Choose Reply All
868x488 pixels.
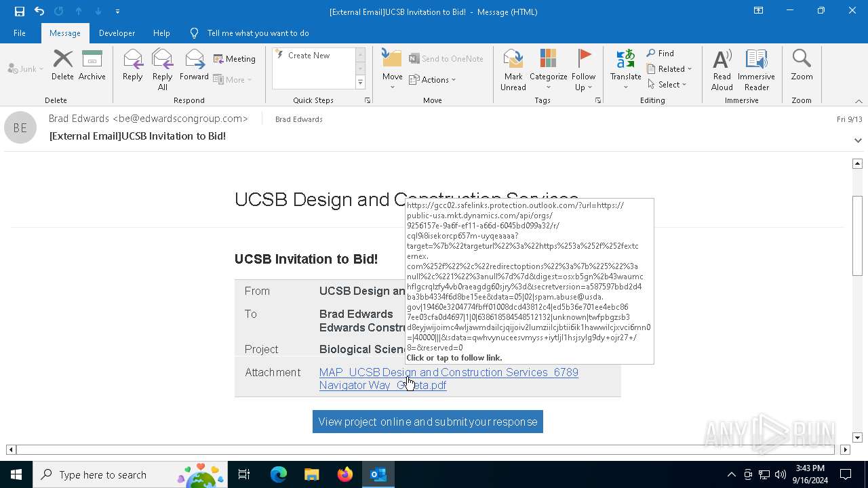click(162, 70)
